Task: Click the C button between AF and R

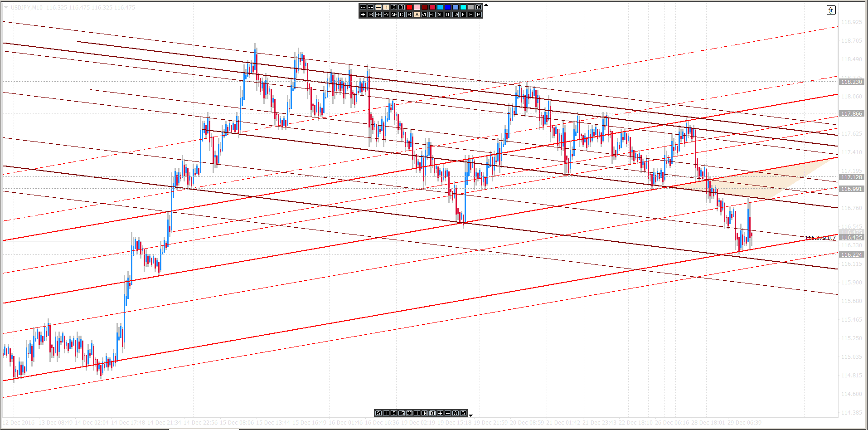Action: pos(402,15)
